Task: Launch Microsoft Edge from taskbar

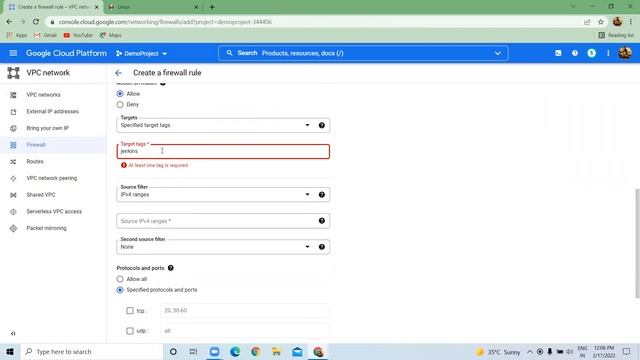Action: [x=235, y=351]
